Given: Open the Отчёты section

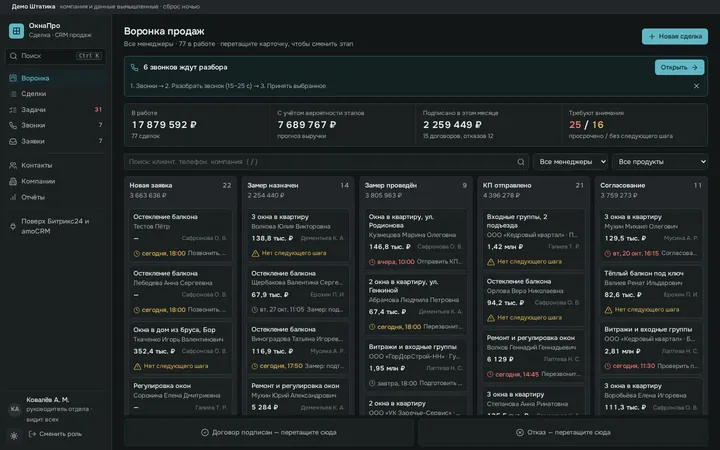Looking at the screenshot, I should click(56, 197).
